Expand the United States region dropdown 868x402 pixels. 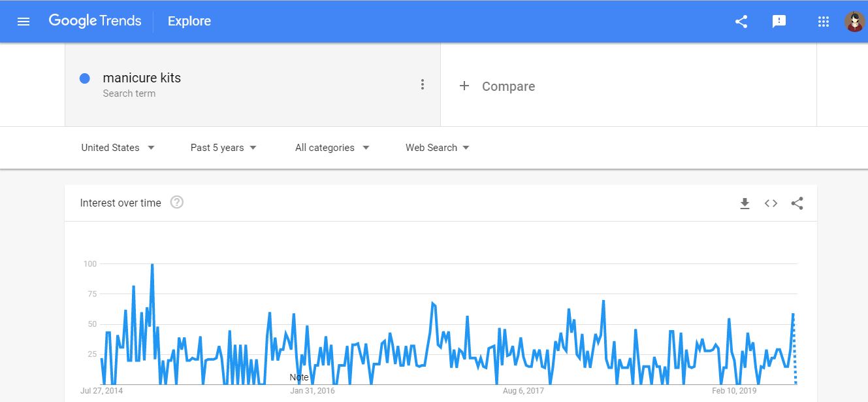(x=118, y=148)
